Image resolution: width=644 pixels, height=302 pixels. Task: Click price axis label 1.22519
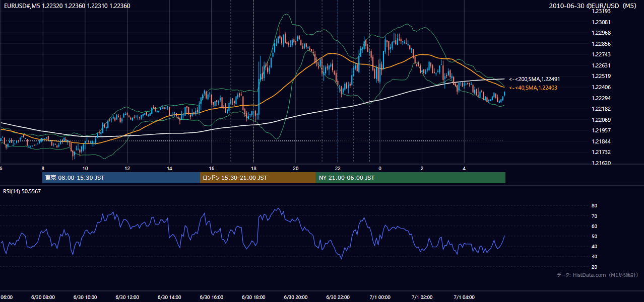(601, 76)
